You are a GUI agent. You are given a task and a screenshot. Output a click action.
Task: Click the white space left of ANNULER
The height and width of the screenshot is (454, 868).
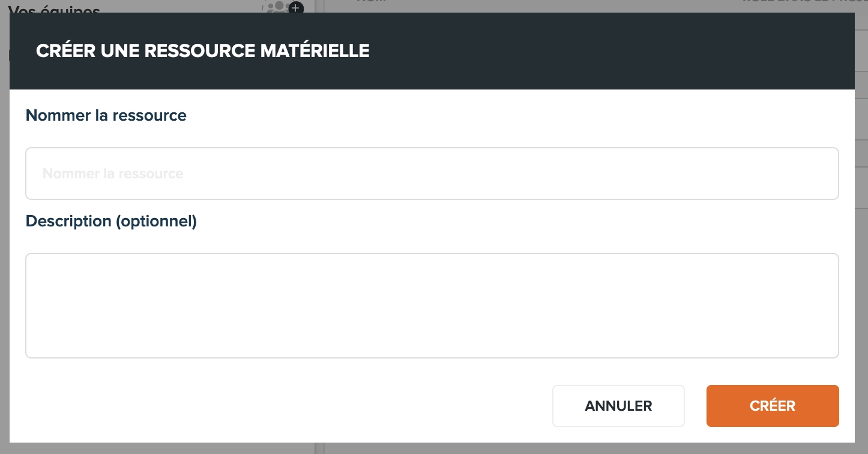point(288,406)
